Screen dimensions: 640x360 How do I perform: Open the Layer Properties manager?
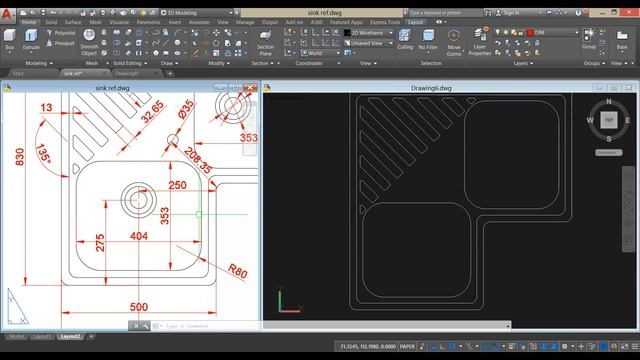click(x=480, y=42)
